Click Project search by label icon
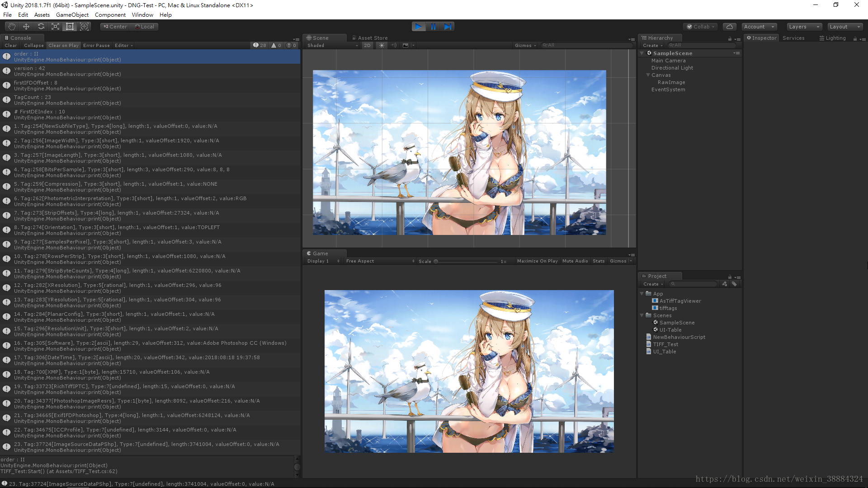 (x=734, y=284)
